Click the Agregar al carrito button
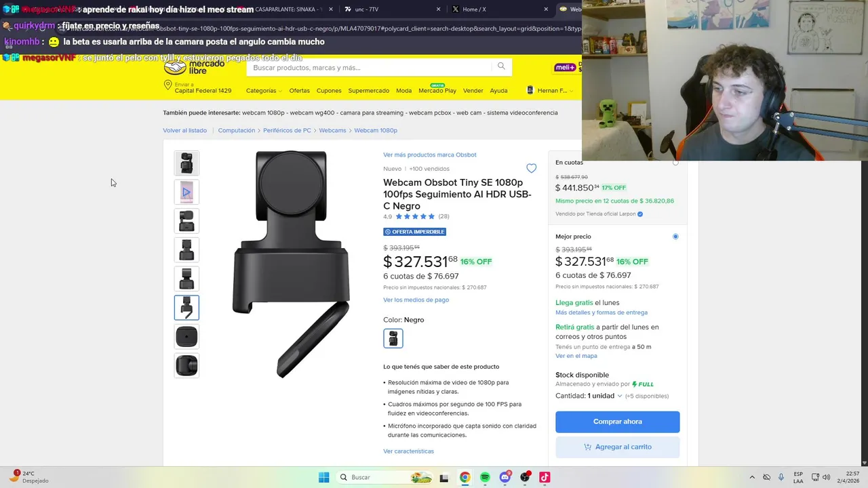Image resolution: width=868 pixels, height=488 pixels. coord(617,447)
